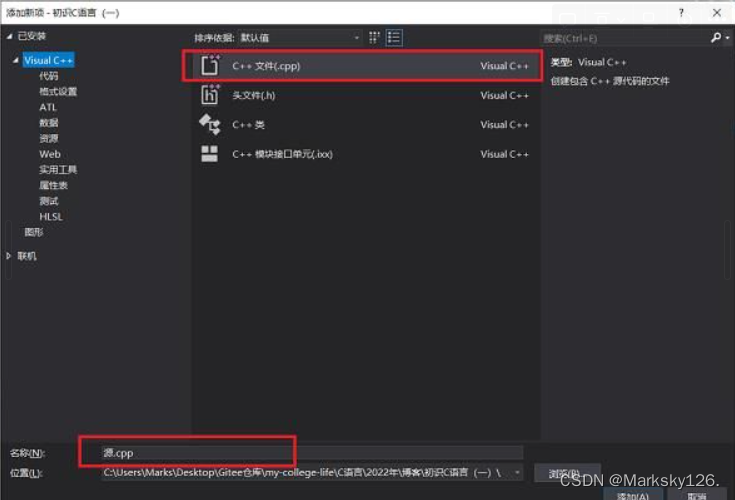735x500 pixels.
Task: Click the 浏览(B) button
Action: 567,473
